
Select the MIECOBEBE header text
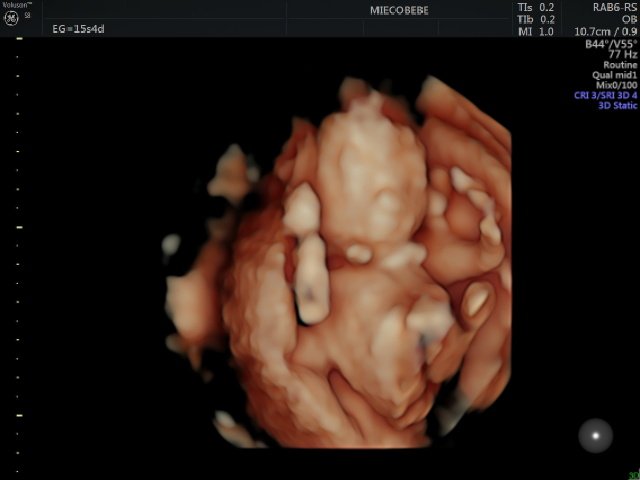(399, 11)
